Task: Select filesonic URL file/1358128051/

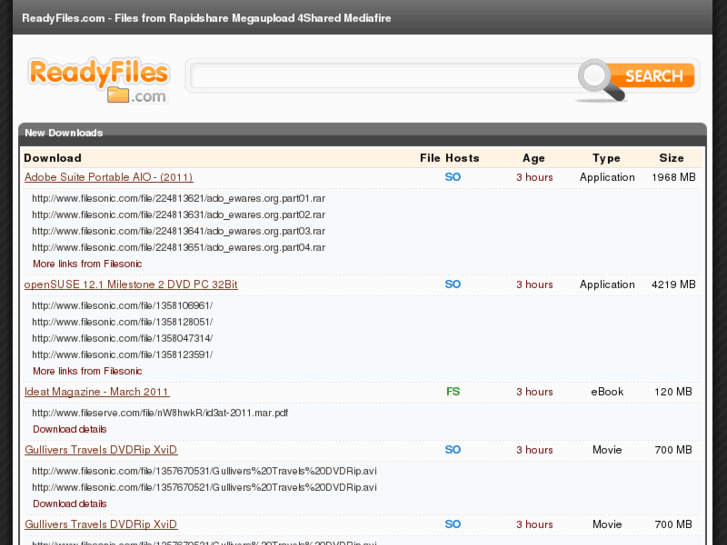Action: (x=122, y=322)
